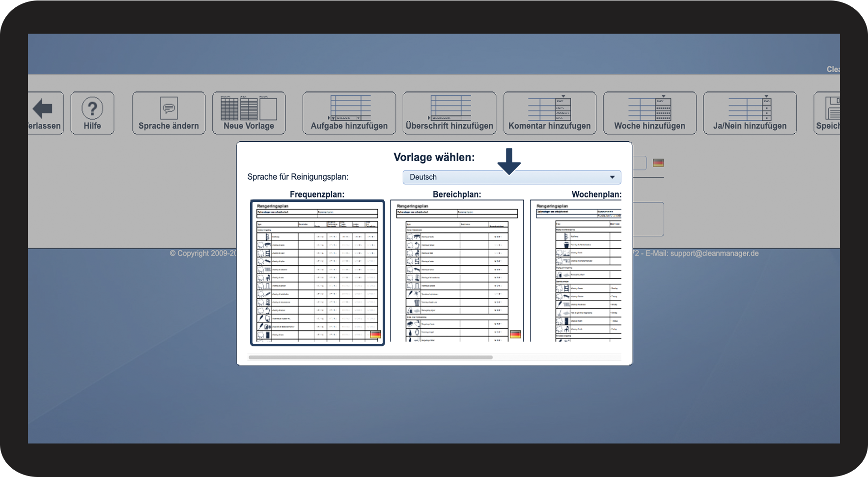Click the Frequenzplan label text
This screenshot has width=868, height=477.
pyautogui.click(x=317, y=195)
